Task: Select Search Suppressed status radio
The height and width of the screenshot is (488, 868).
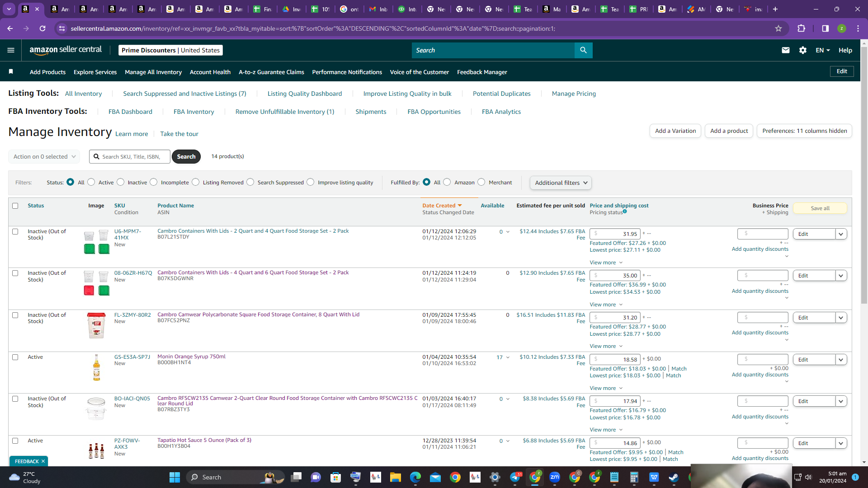Action: point(250,182)
